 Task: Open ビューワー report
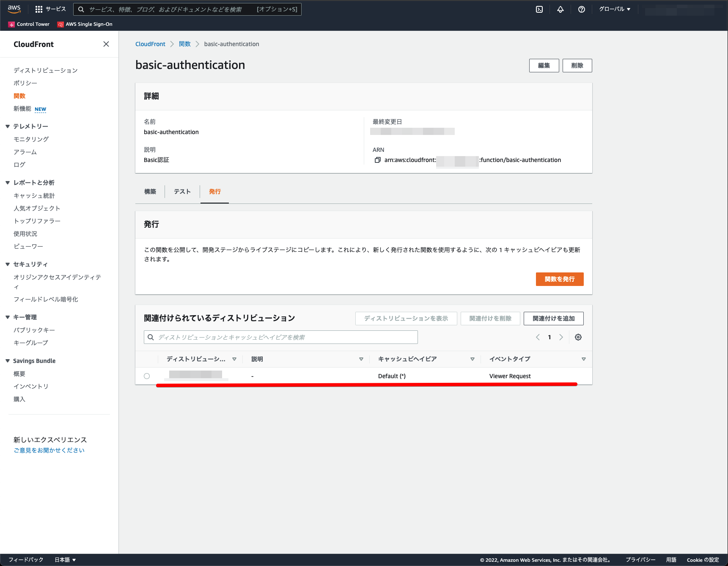[28, 246]
